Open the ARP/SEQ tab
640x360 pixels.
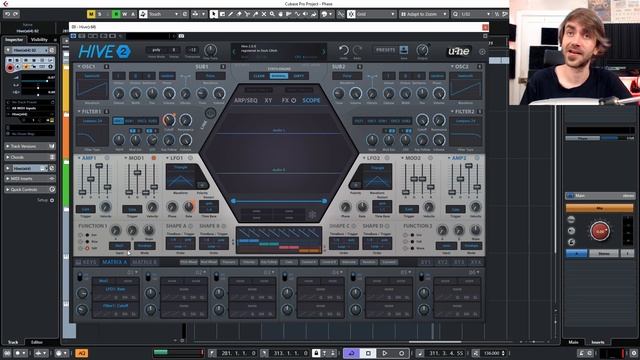[246, 100]
